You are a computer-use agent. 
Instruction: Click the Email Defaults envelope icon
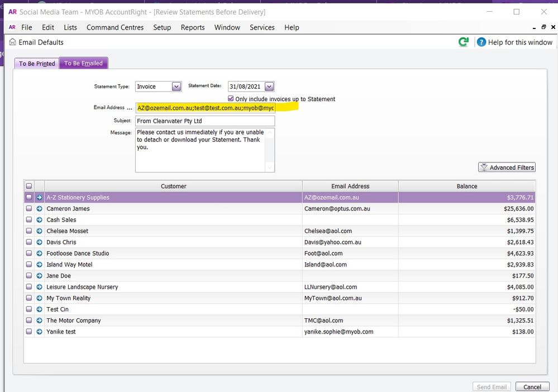click(13, 42)
